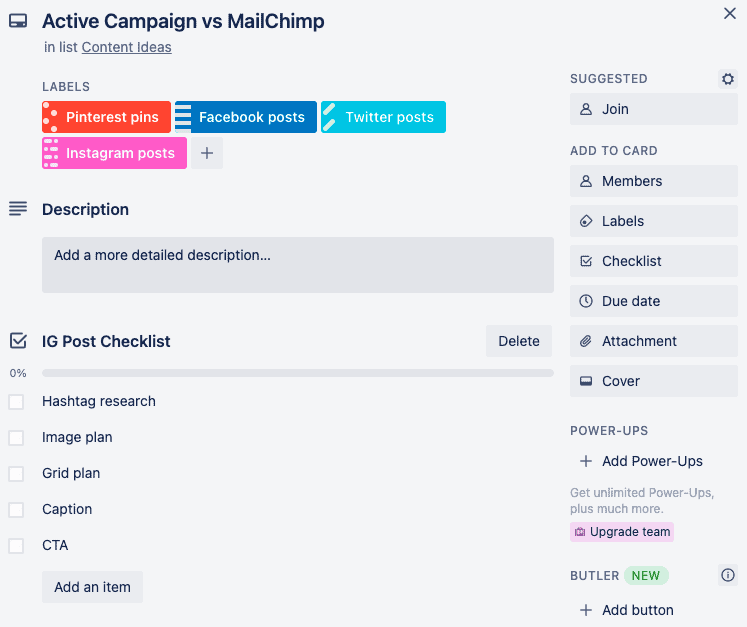Click the NEW badge beside Butler
Viewport: 747px width, 627px height.
tap(646, 576)
